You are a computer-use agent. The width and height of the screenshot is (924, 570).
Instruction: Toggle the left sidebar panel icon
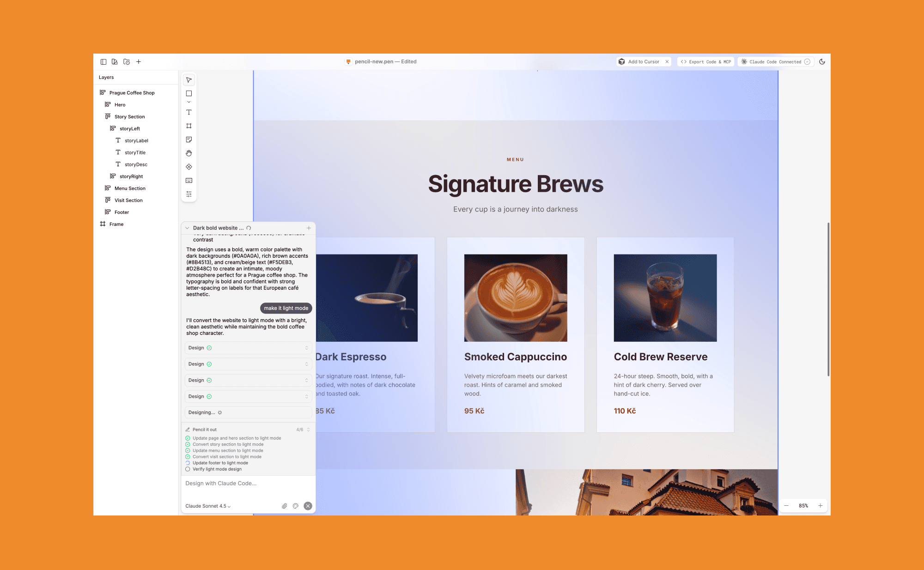[103, 61]
